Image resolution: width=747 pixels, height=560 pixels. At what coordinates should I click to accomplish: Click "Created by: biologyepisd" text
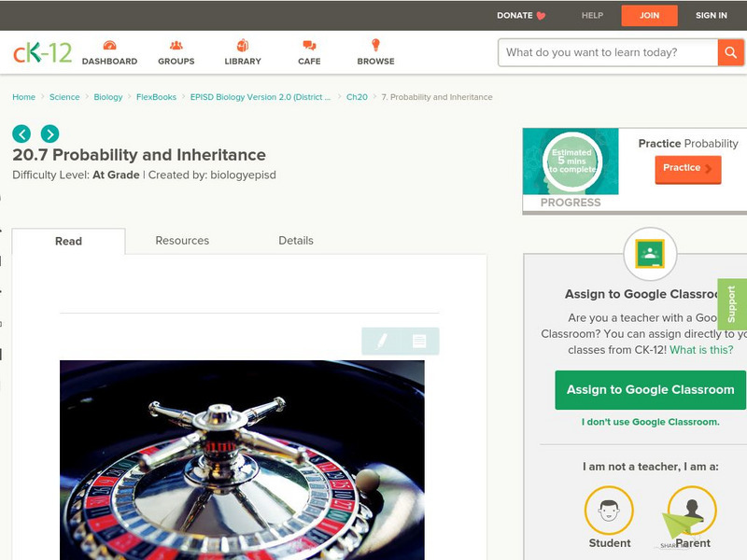212,175
